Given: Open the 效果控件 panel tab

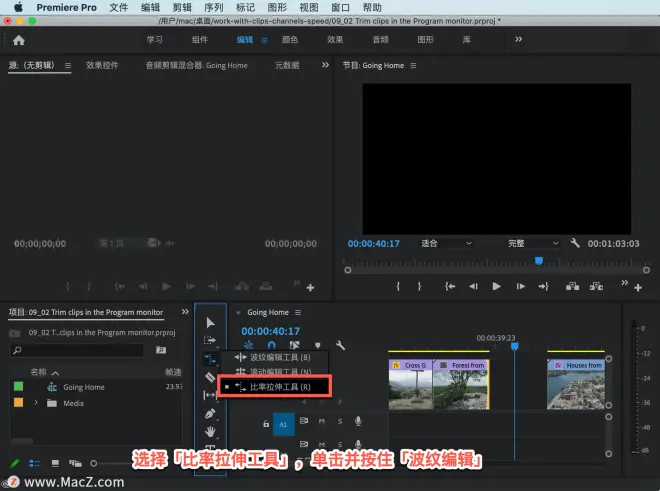Looking at the screenshot, I should (102, 65).
